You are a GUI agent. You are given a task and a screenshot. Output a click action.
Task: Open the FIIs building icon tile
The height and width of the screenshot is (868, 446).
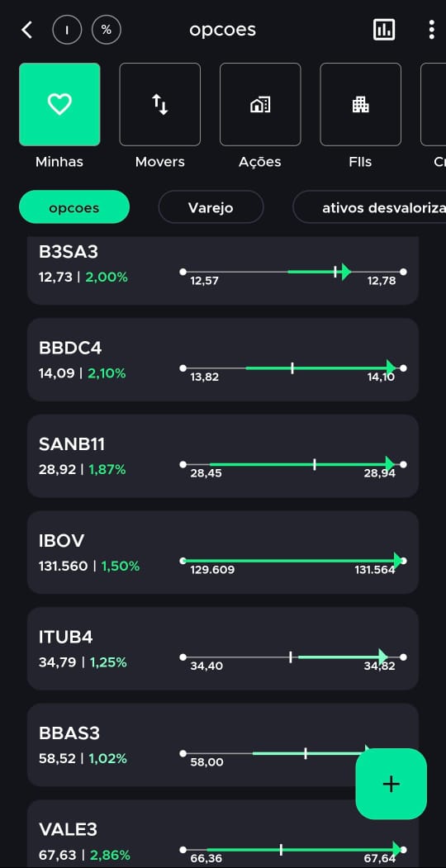tap(361, 104)
